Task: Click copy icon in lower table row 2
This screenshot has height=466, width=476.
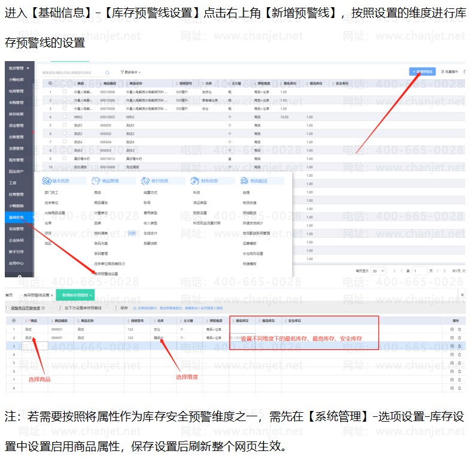Action: 452,338
